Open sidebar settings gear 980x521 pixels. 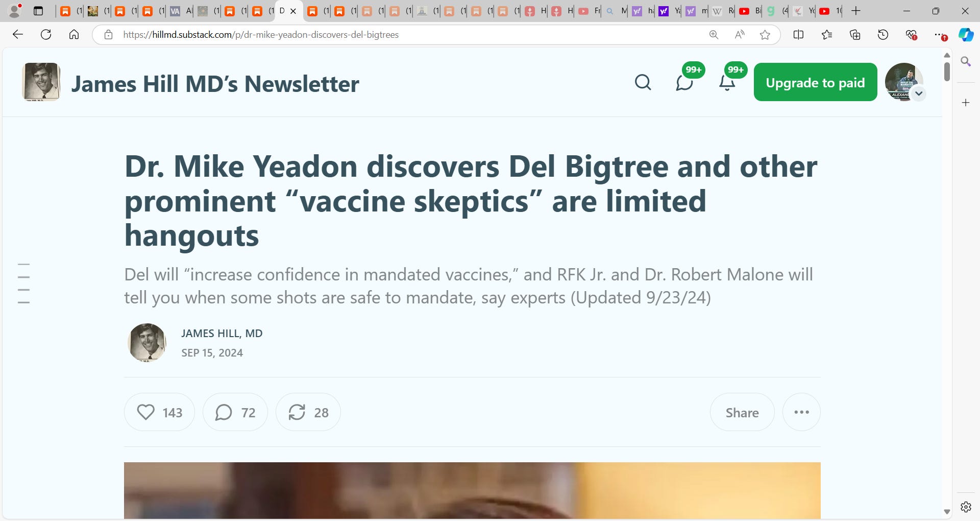pos(966,507)
